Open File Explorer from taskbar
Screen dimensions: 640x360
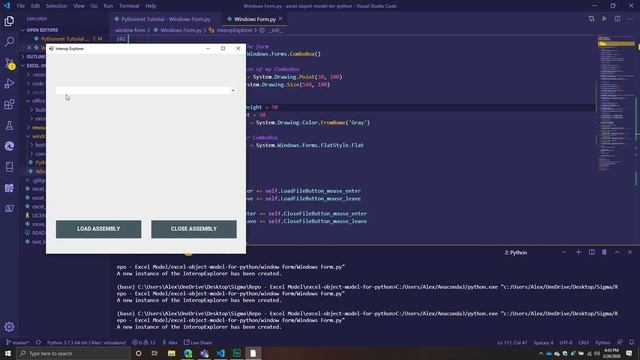[x=171, y=353]
